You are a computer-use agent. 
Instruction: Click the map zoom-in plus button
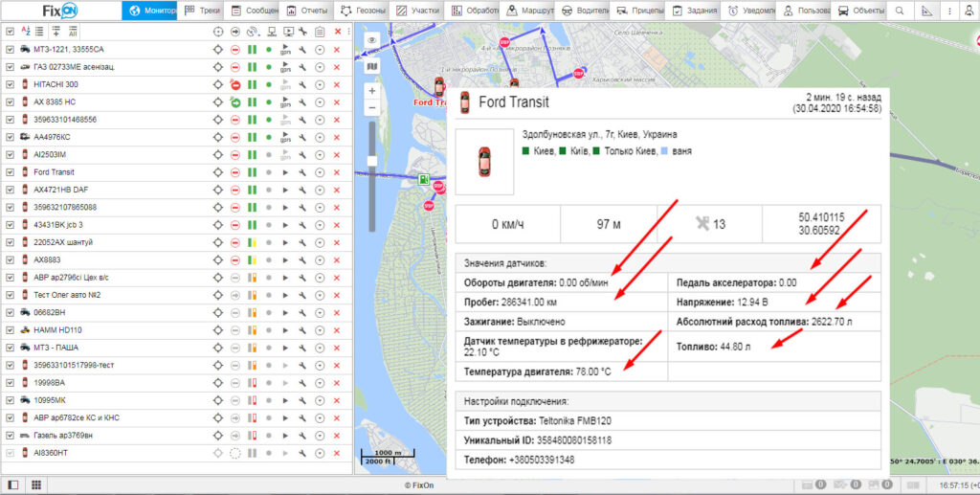click(x=371, y=90)
